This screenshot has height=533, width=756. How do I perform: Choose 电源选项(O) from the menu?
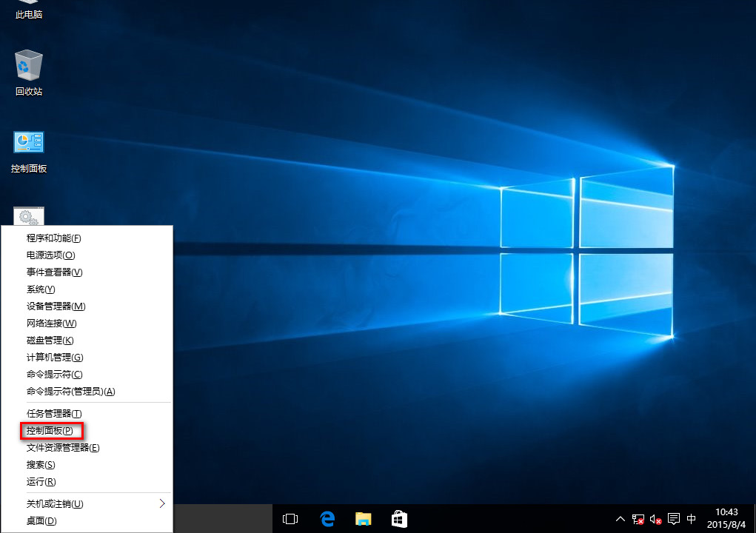pyautogui.click(x=87, y=255)
